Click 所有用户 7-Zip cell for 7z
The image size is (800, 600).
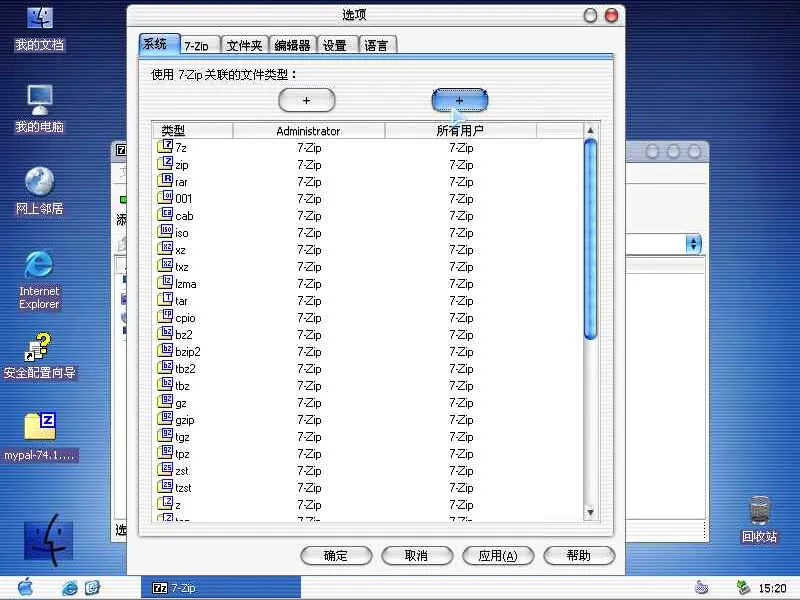[x=461, y=147]
